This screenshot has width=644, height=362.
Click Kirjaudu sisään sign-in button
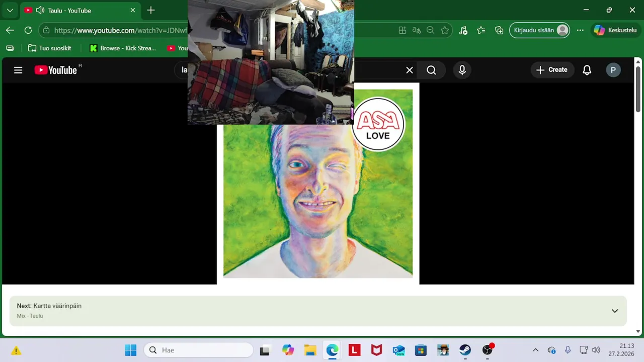coord(540,30)
